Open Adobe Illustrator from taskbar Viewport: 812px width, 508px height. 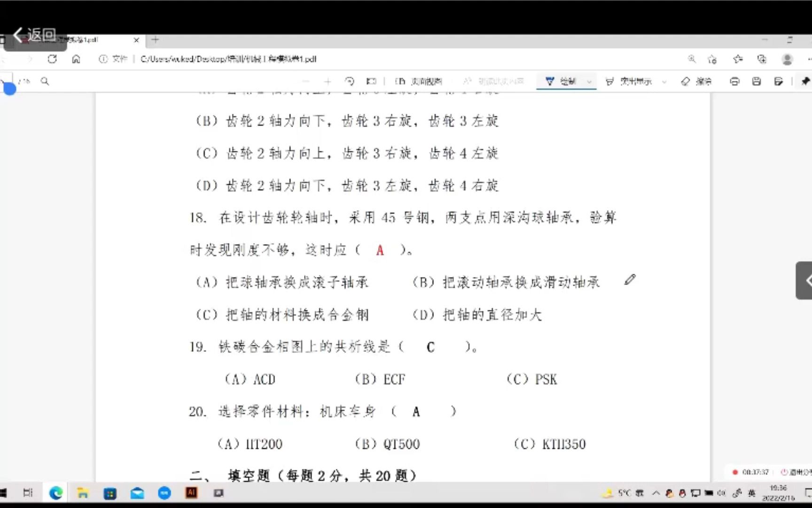(191, 492)
